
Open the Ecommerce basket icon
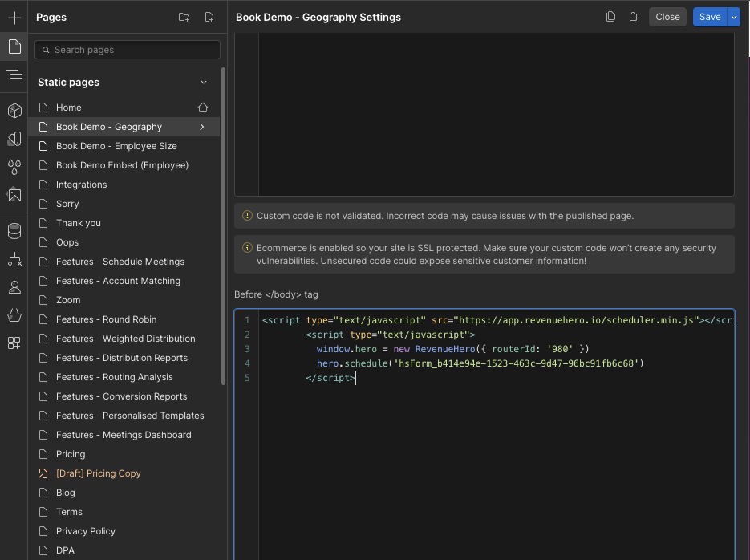[14, 315]
